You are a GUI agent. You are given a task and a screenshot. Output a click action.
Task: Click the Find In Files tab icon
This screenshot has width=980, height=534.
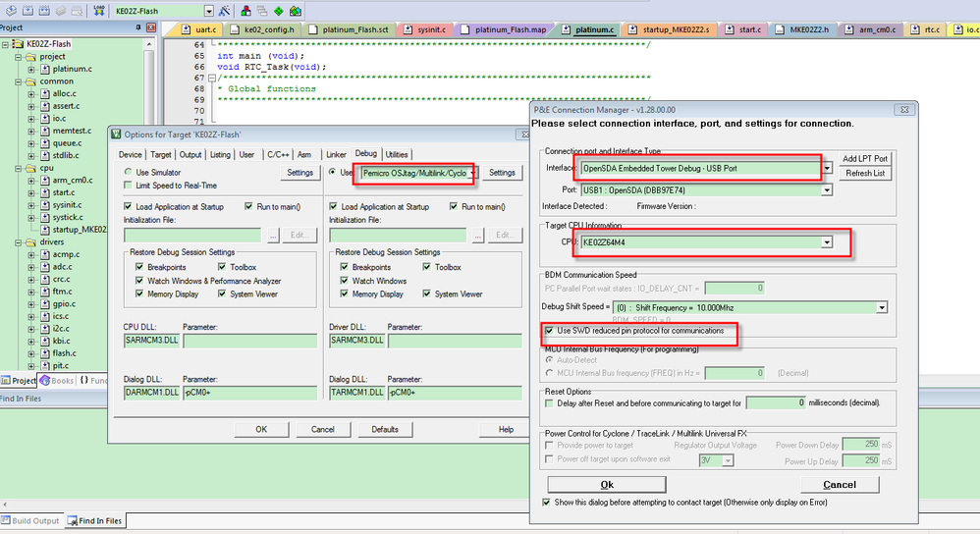72,520
